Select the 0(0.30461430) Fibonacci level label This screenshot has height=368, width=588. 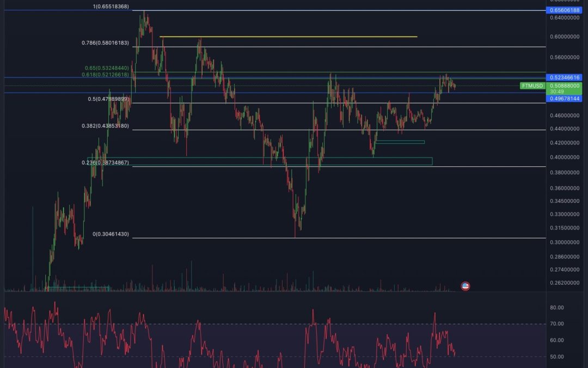(111, 234)
